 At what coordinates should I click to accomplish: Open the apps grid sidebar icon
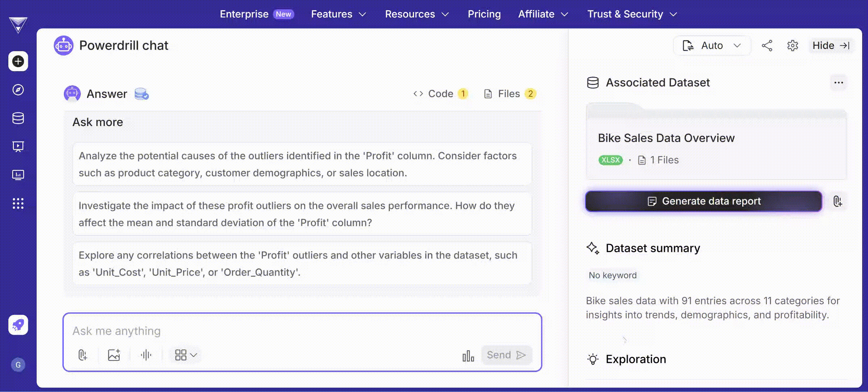[18, 203]
